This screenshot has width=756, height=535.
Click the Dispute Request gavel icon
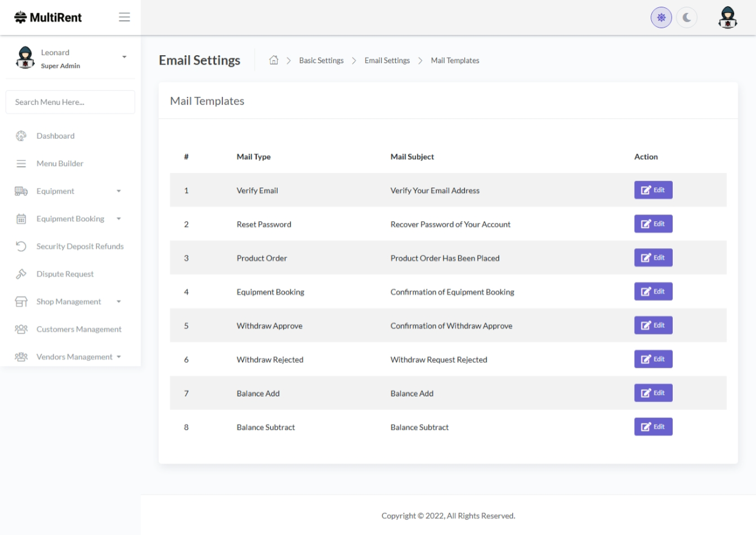click(x=21, y=274)
